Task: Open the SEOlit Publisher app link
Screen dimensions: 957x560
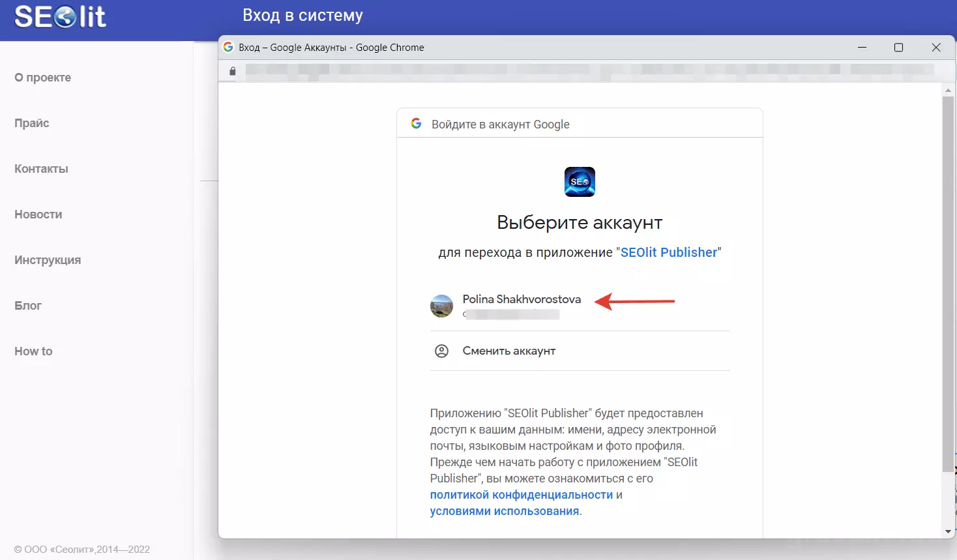Action: (669, 252)
